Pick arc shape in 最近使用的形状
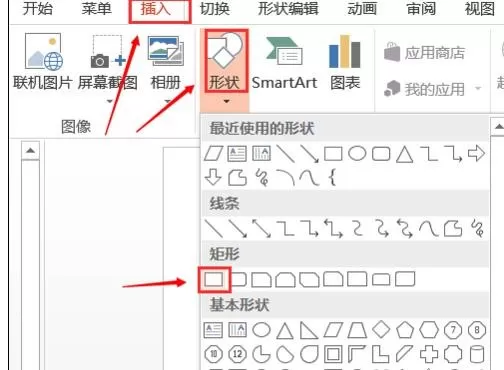The width and height of the screenshot is (504, 370). (286, 177)
